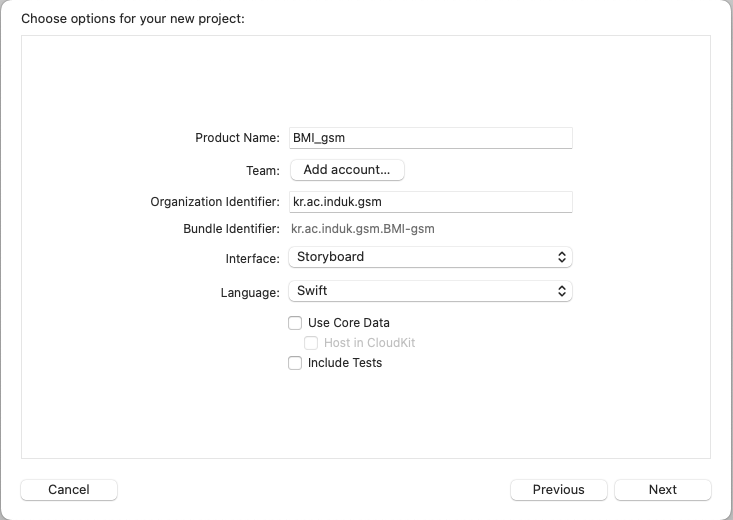Click the 'Team:' label
The width and height of the screenshot is (733, 520).
click(263, 171)
